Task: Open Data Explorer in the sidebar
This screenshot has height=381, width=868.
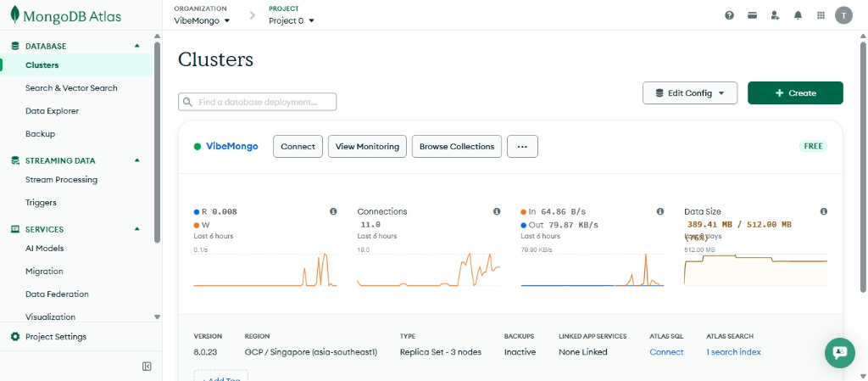Action: click(x=52, y=111)
